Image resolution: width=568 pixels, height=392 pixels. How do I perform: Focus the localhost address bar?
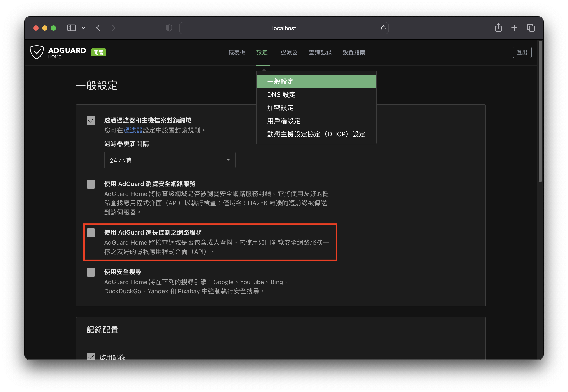point(284,28)
